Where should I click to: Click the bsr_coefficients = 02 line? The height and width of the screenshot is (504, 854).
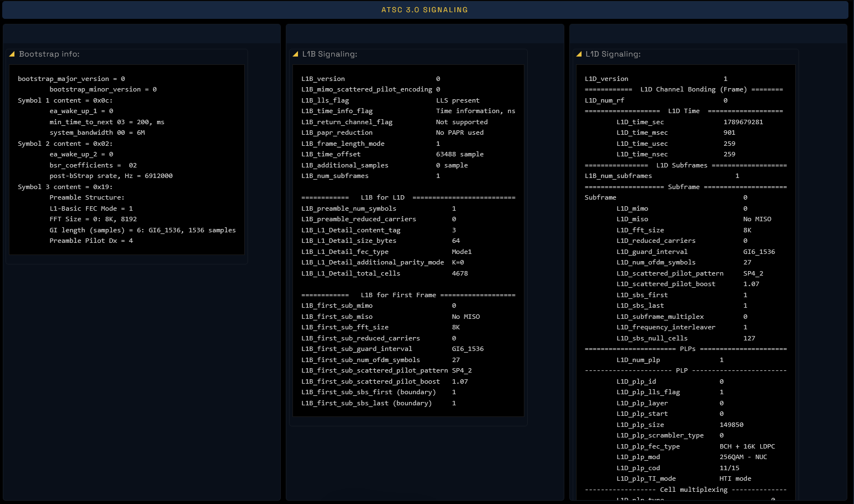point(93,165)
